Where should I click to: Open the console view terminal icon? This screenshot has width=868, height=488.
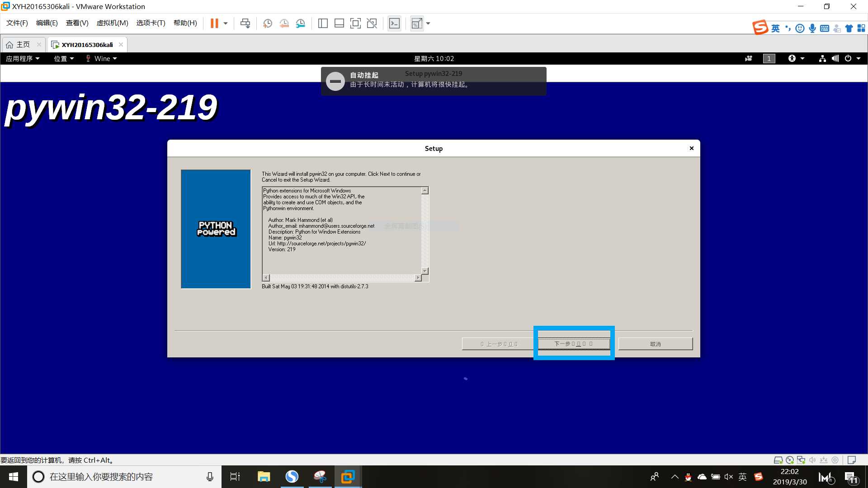coord(394,23)
